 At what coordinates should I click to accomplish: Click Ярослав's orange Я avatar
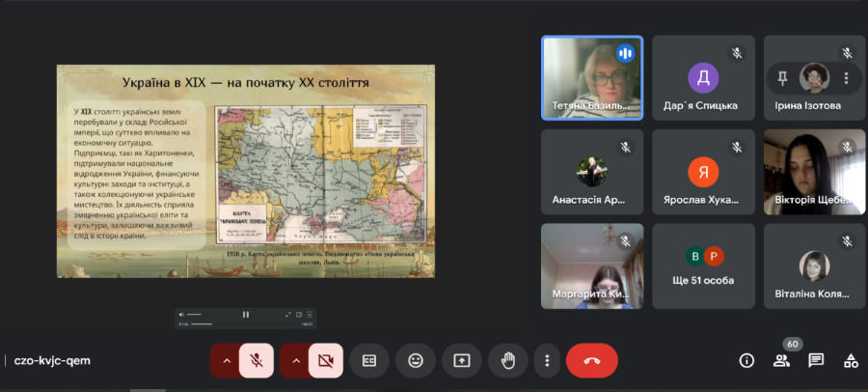(703, 173)
